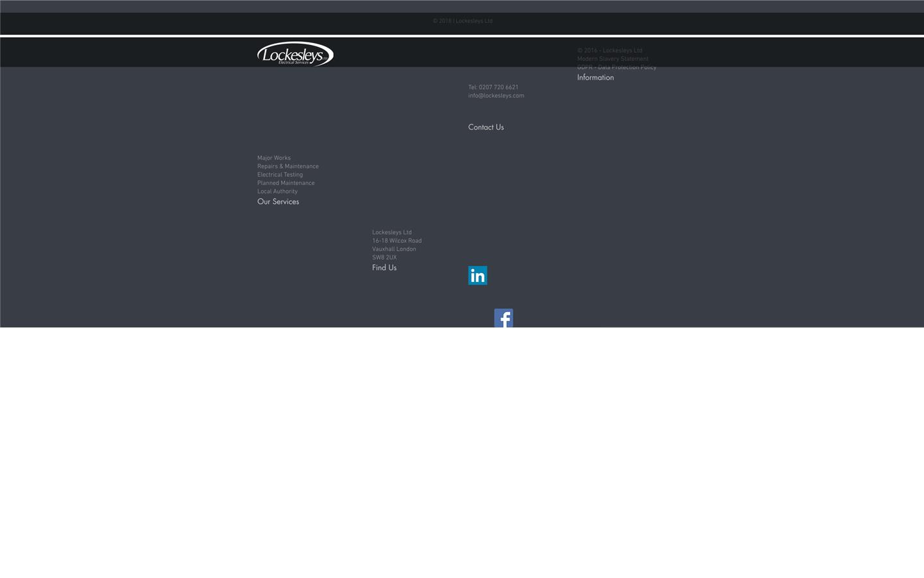Select the Lockesleys Ltd company name text

[x=391, y=232]
